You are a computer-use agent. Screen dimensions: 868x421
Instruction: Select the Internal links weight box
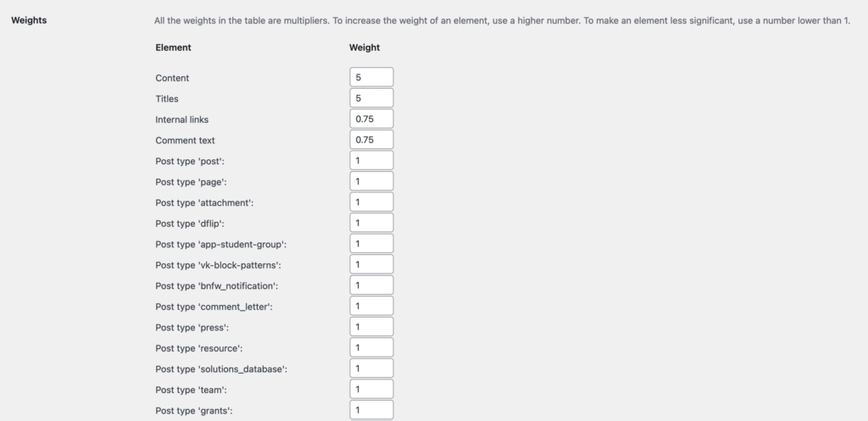[371, 119]
